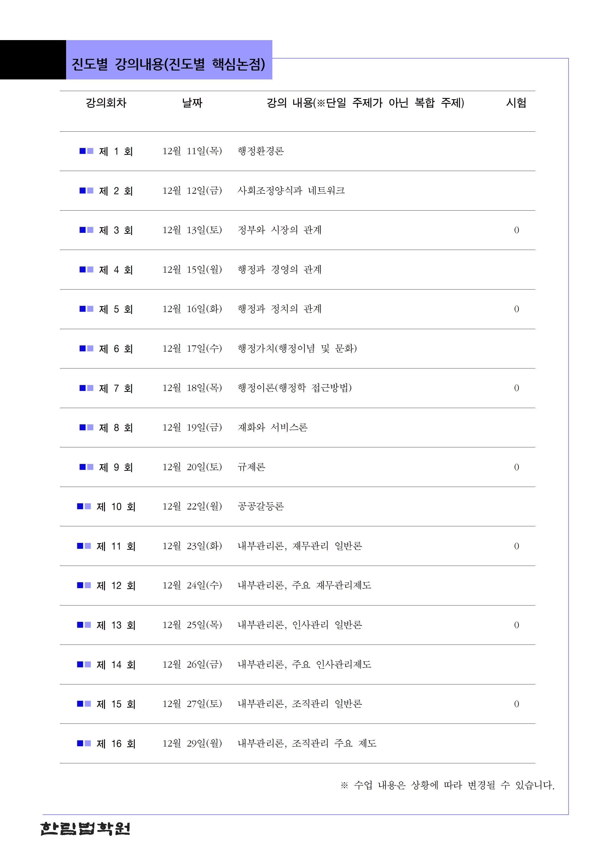Viewport: 614px width, 868px height.
Task: Select the topic 재화와 서비스론
Action: tap(272, 428)
